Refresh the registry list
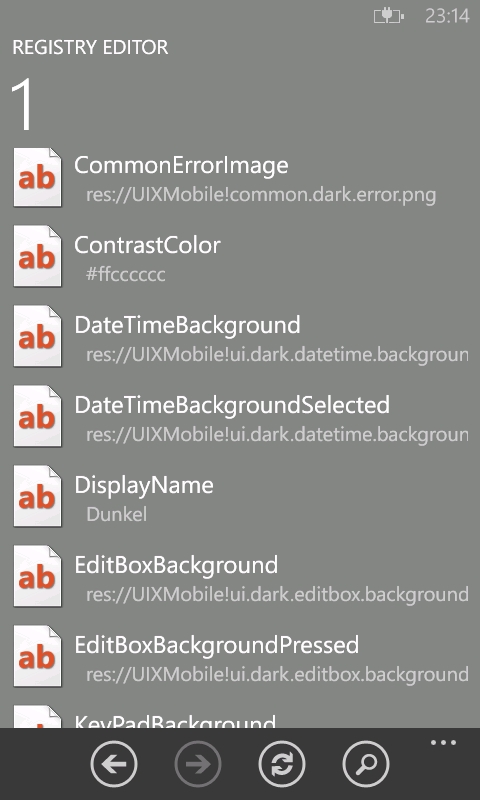Viewport: 480px width, 800px height. [282, 764]
